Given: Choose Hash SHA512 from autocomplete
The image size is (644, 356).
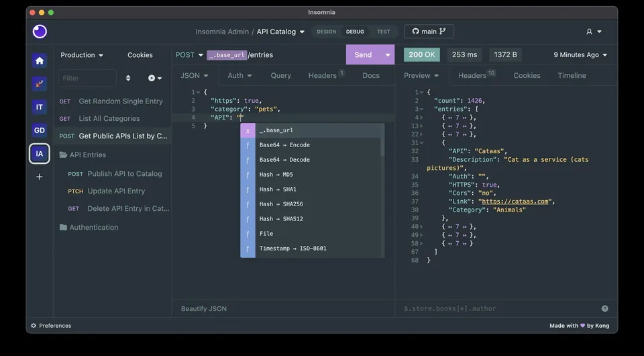Looking at the screenshot, I should tap(312, 219).
